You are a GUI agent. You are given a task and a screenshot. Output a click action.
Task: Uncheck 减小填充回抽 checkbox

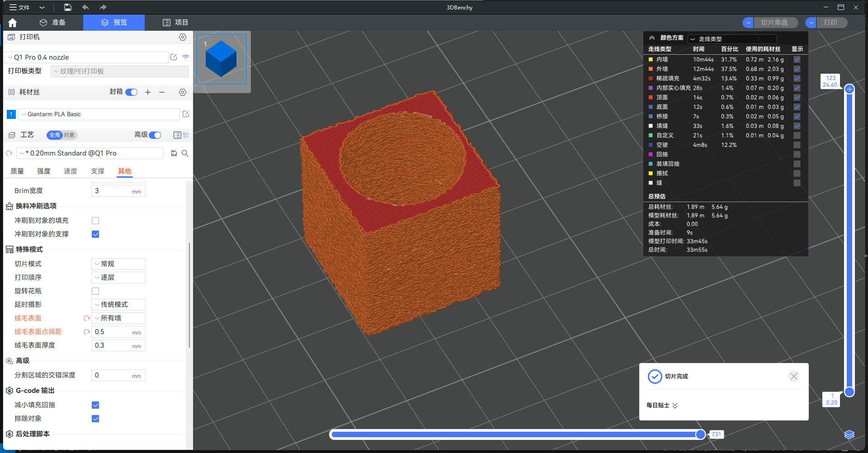click(x=95, y=405)
